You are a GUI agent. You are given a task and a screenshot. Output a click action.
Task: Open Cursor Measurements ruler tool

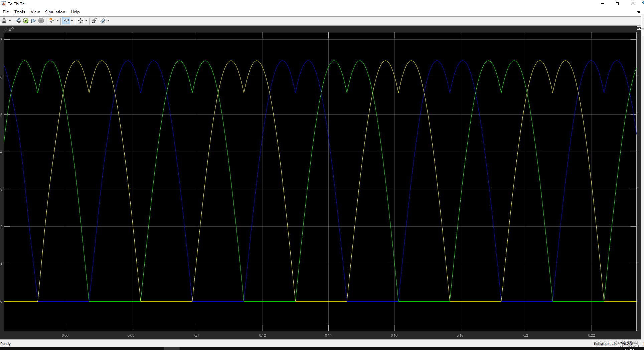click(x=103, y=21)
